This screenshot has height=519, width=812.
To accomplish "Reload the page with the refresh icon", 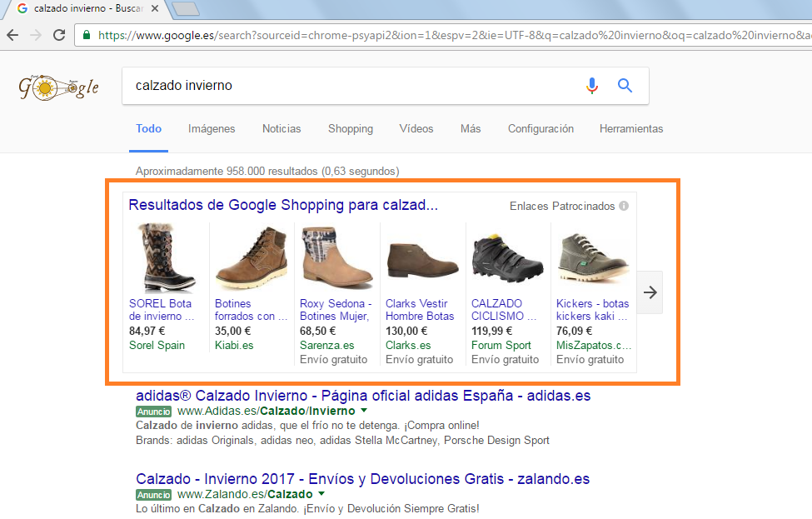I will point(59,35).
